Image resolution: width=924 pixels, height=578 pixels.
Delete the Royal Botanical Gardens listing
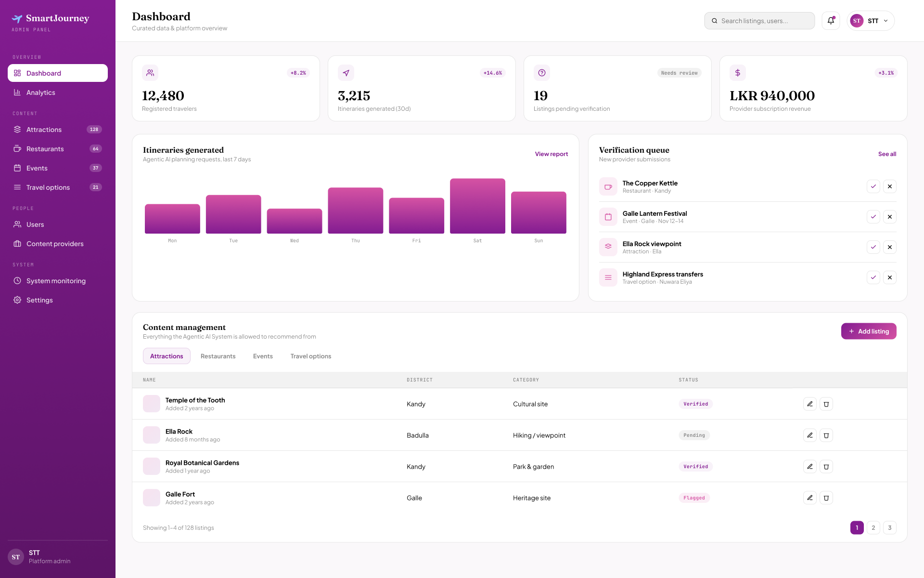click(x=826, y=467)
